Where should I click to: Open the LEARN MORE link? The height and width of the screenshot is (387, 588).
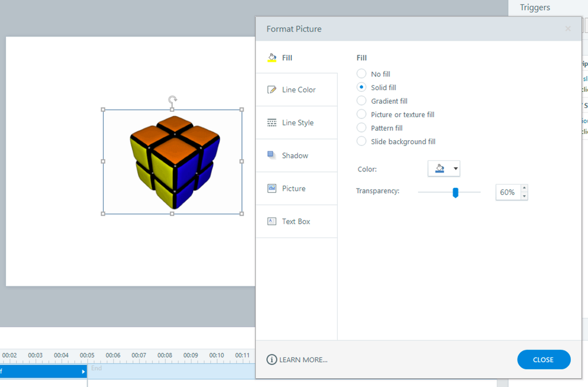(303, 359)
